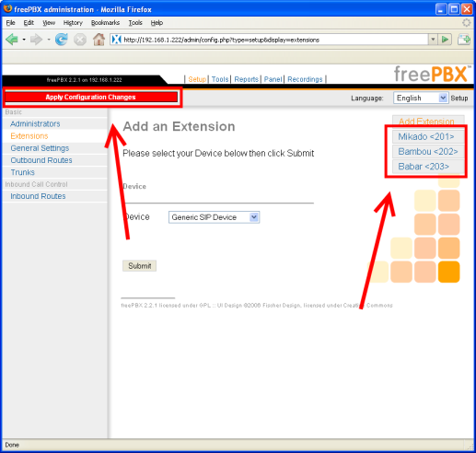The height and width of the screenshot is (453, 476).
Task: Click the Stop loading icon
Action: (x=80, y=40)
